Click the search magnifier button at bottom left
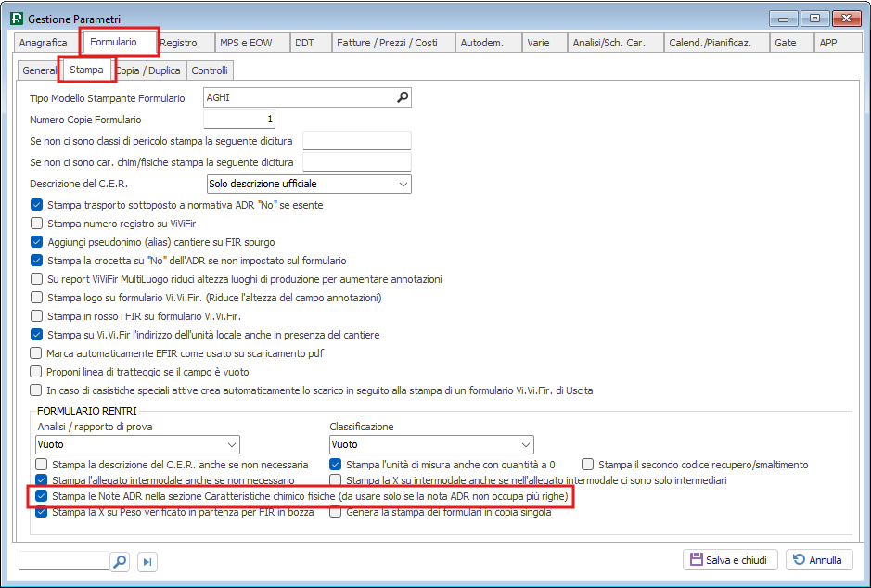871x588 pixels. [120, 561]
